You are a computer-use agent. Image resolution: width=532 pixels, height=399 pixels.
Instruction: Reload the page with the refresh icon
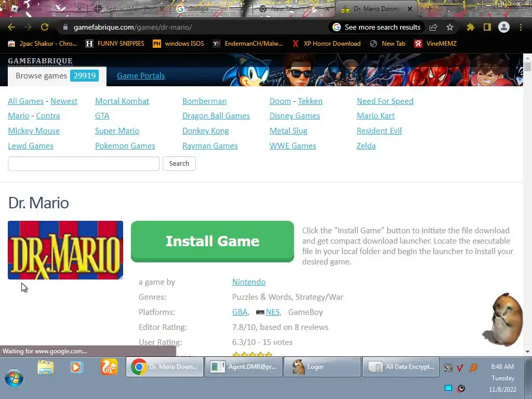tap(45, 27)
